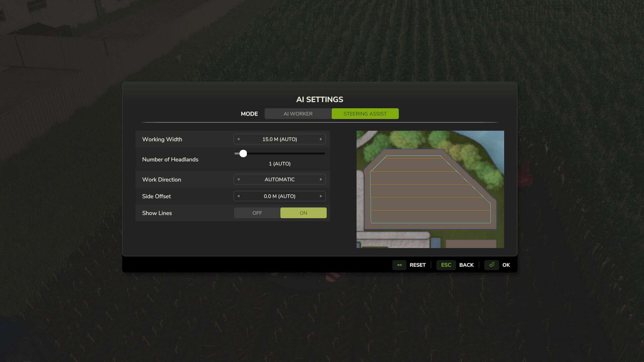The height and width of the screenshot is (362, 644).
Task: Click the Work Direction Automatic selector
Action: click(279, 179)
